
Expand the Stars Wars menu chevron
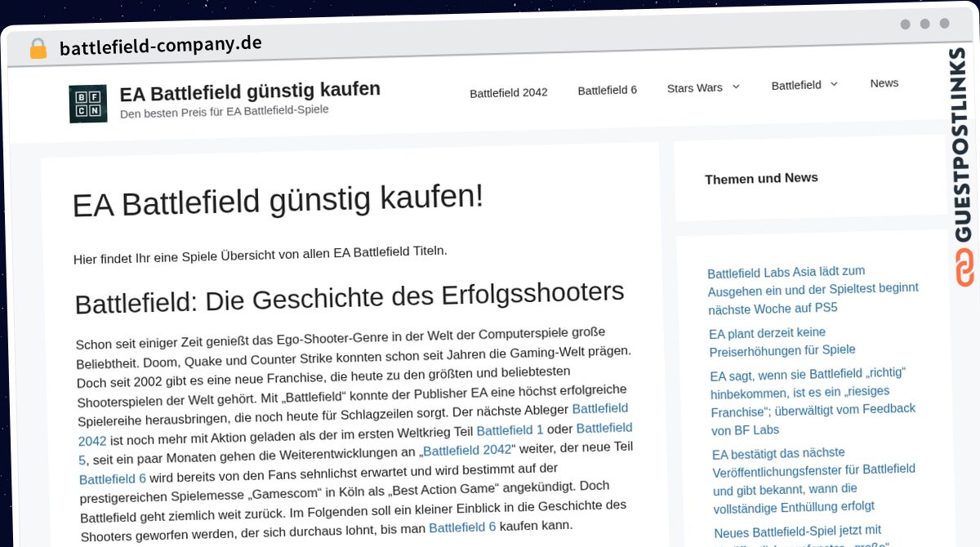click(735, 87)
